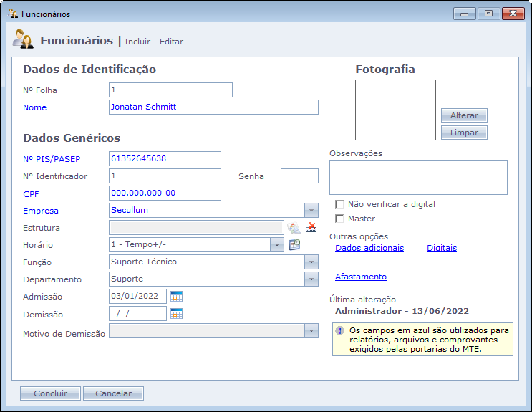Toggle the Master checkbox

pyautogui.click(x=339, y=219)
